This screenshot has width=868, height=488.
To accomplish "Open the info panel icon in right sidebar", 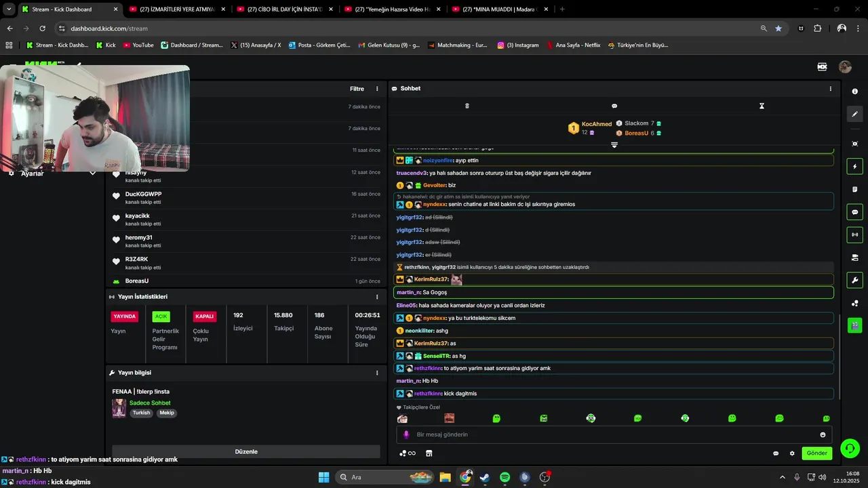I will (854, 91).
